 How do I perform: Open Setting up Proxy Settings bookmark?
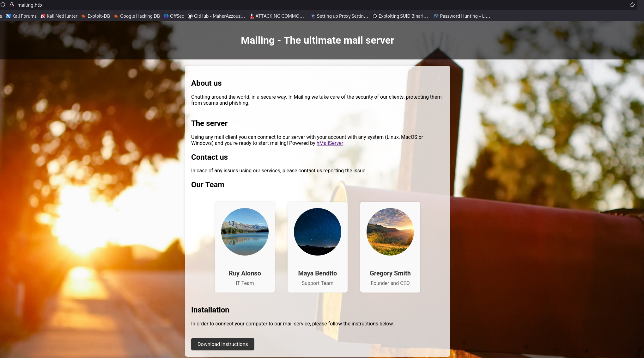click(x=340, y=16)
